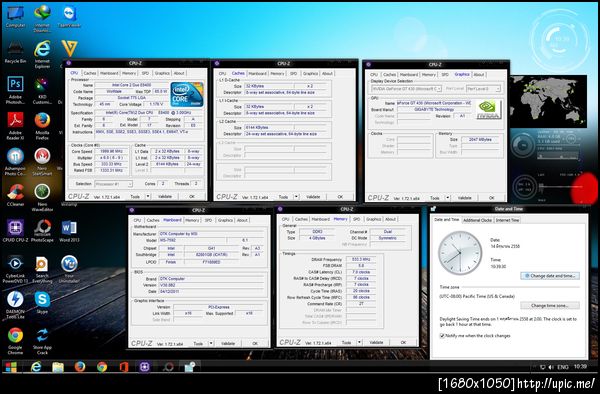Open PhotoScape desktop shortcut
Screen dimensions: 600x394
(42, 231)
